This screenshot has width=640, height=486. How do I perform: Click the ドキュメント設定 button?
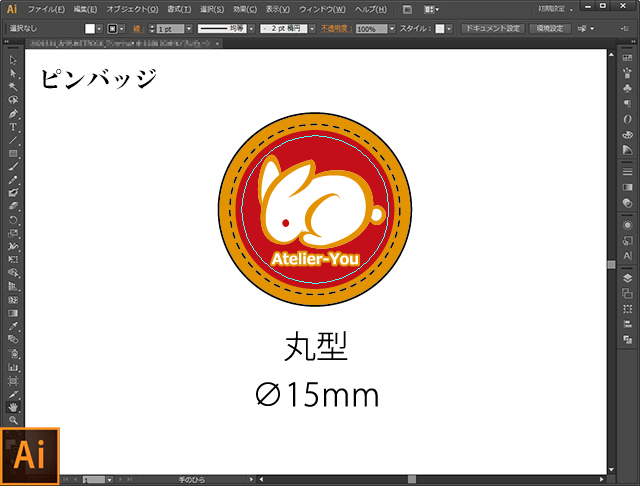(493, 29)
